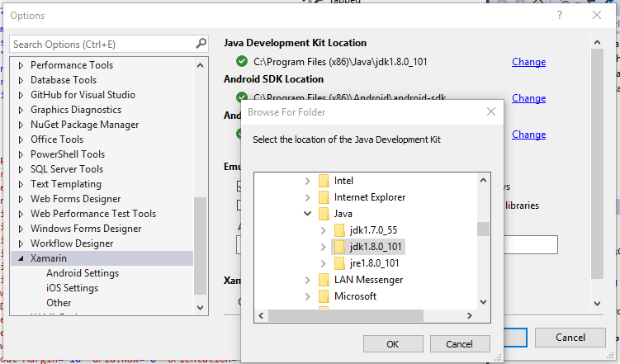Select Android Settings under Xamarin
The image size is (620, 364).
83,273
